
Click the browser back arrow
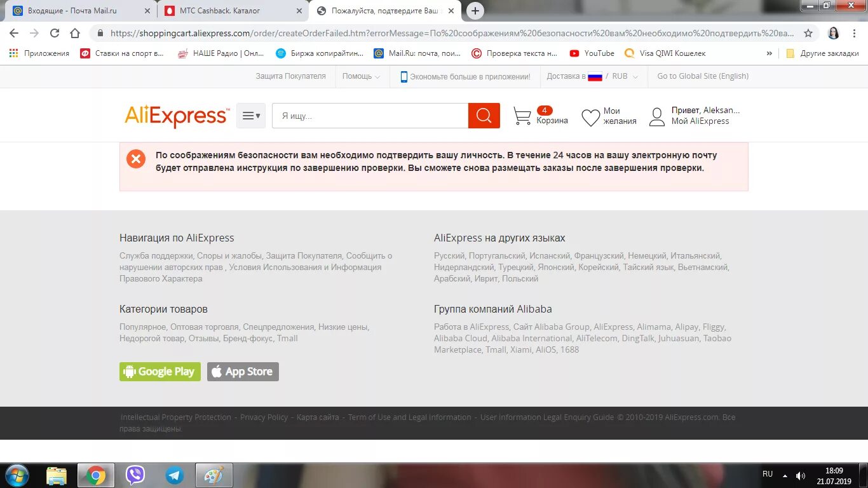(14, 33)
